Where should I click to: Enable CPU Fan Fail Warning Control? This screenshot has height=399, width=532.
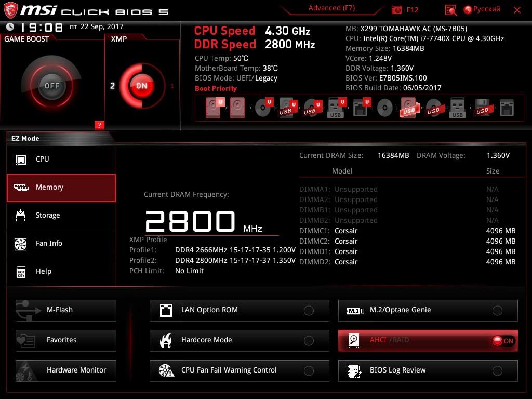pos(239,370)
